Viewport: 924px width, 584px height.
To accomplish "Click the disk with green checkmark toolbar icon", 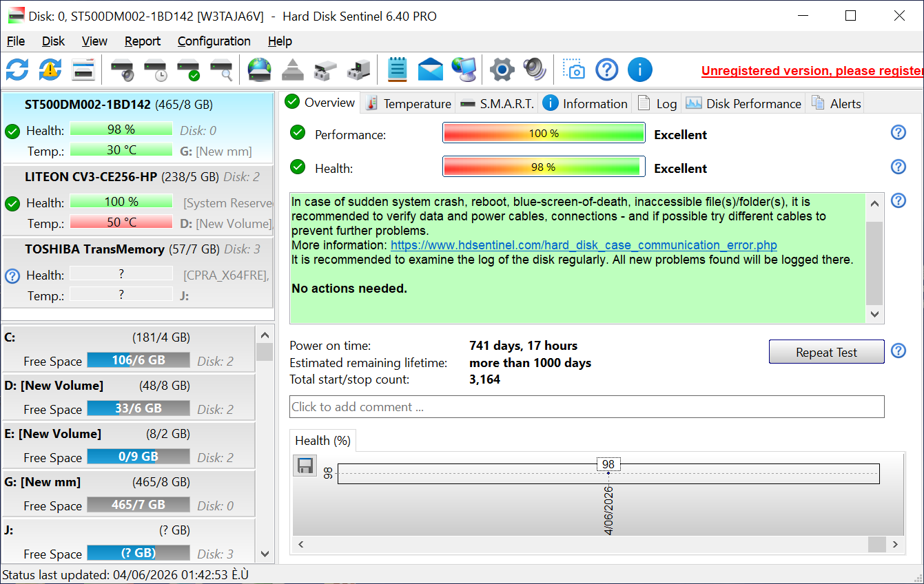I will click(x=189, y=70).
